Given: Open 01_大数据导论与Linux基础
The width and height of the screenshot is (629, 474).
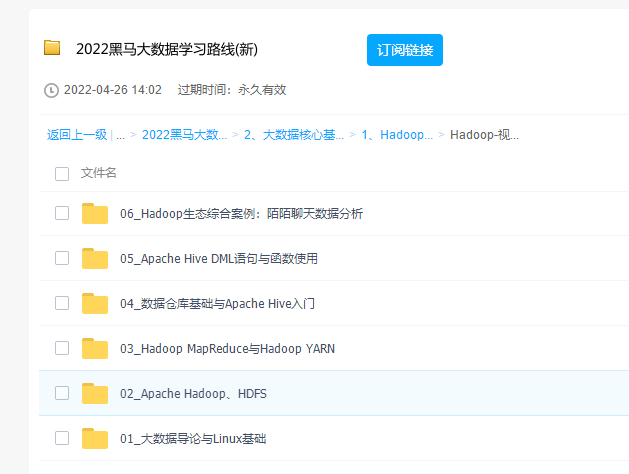Looking at the screenshot, I should click(193, 438).
